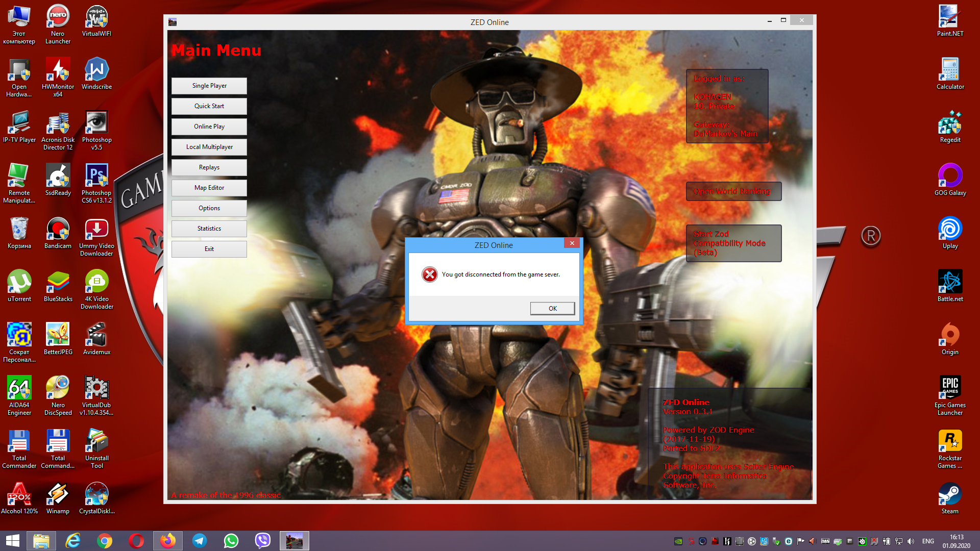This screenshot has width=980, height=551.
Task: Open Ummy Video Downloader icon
Action: (x=96, y=237)
